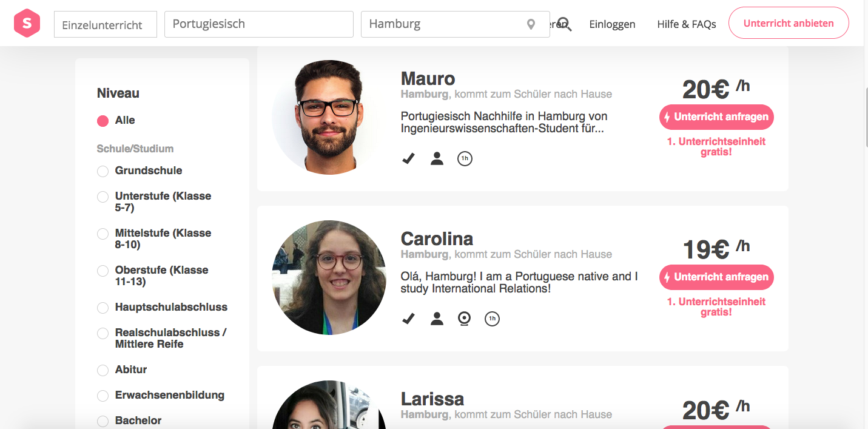Click Carolina's 1h free lesson icon

[492, 319]
